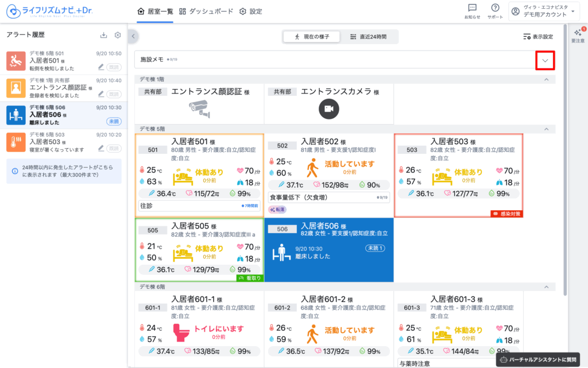Open the 入居者506 blue room card
The image size is (588, 368).
tap(328, 250)
